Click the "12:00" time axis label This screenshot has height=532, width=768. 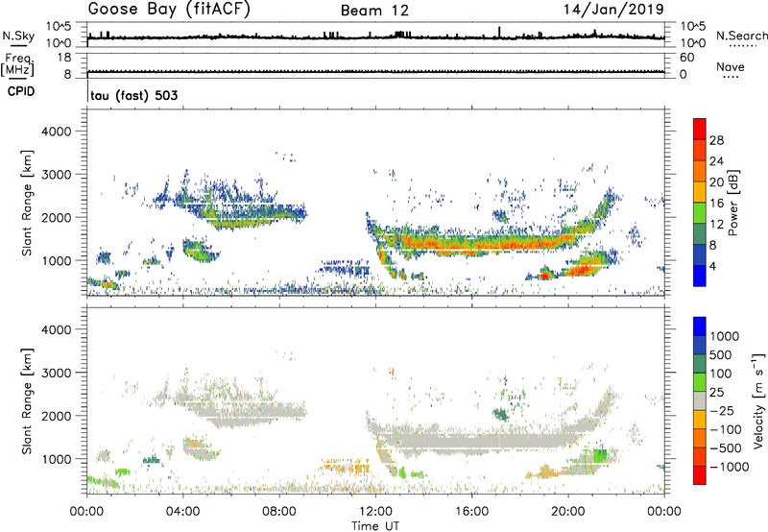(375, 512)
